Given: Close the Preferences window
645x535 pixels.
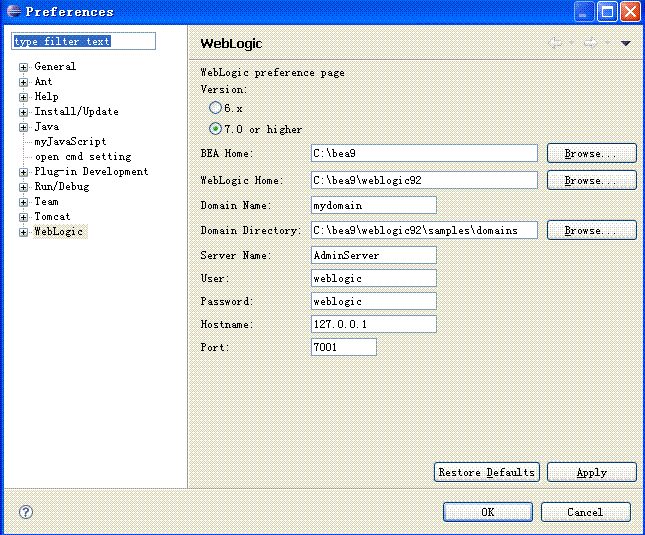Looking at the screenshot, I should (630, 11).
